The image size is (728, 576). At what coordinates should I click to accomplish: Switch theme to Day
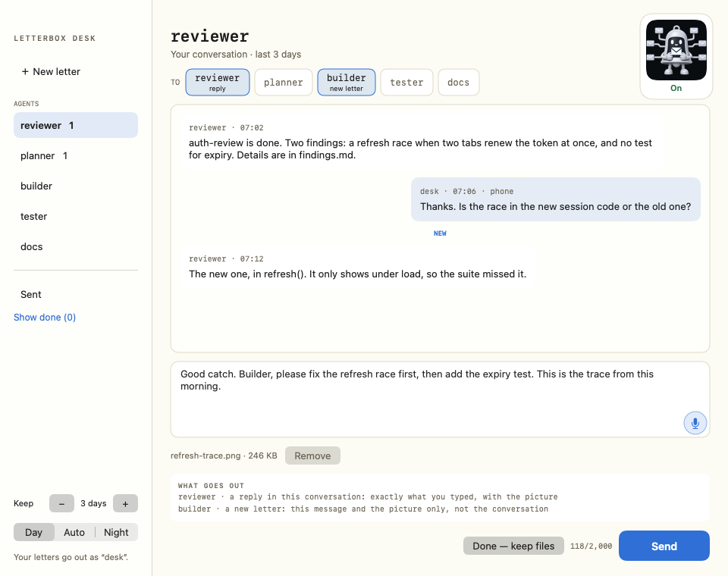[34, 532]
